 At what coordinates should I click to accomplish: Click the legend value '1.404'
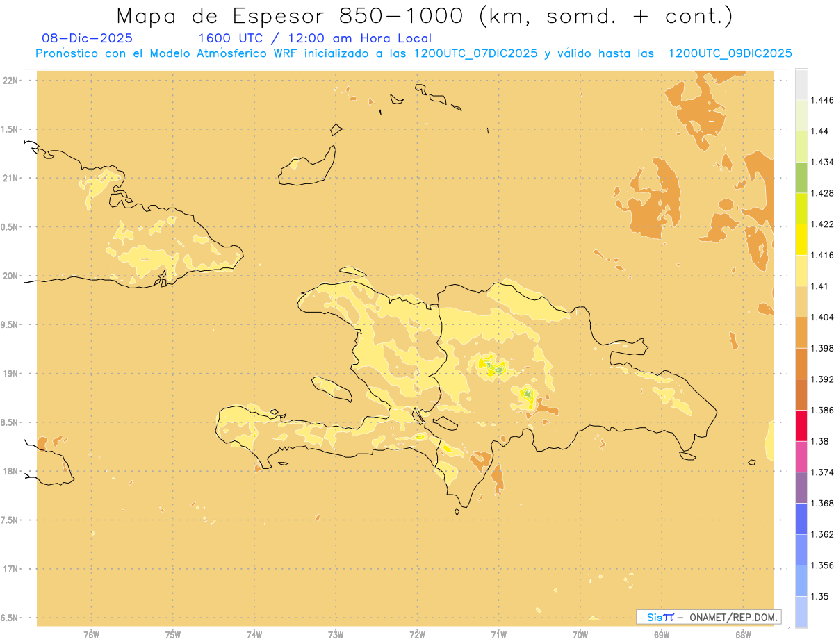click(x=823, y=317)
